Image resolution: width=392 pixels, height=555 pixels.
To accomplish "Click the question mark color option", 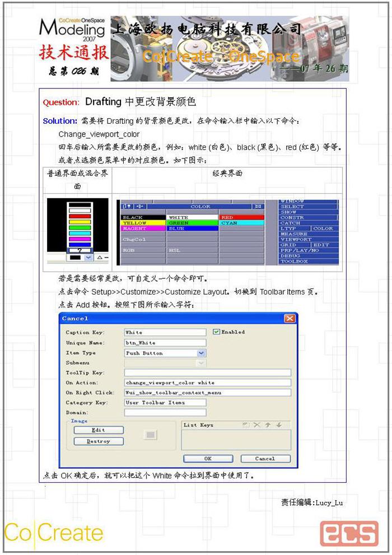I will [x=80, y=250].
